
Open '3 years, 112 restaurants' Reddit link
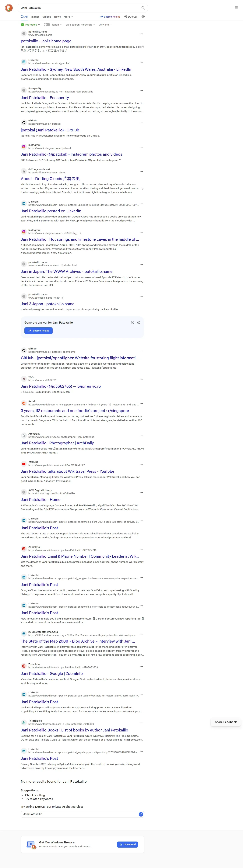coord(75,411)
